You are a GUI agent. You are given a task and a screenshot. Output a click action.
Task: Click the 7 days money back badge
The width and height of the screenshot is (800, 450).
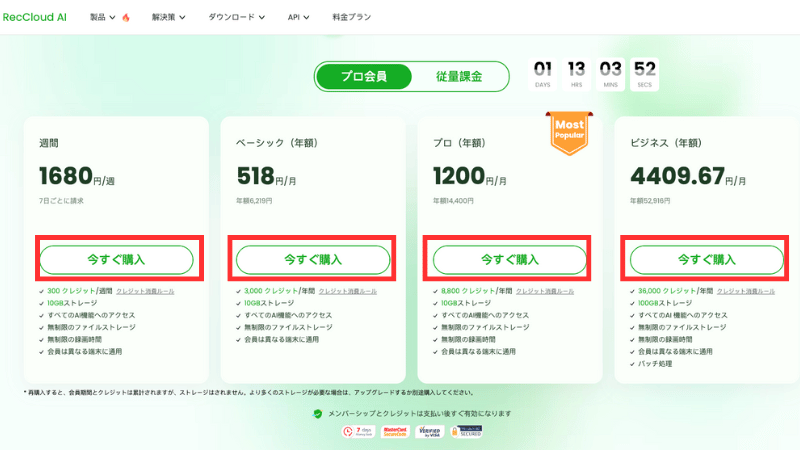pos(359,432)
